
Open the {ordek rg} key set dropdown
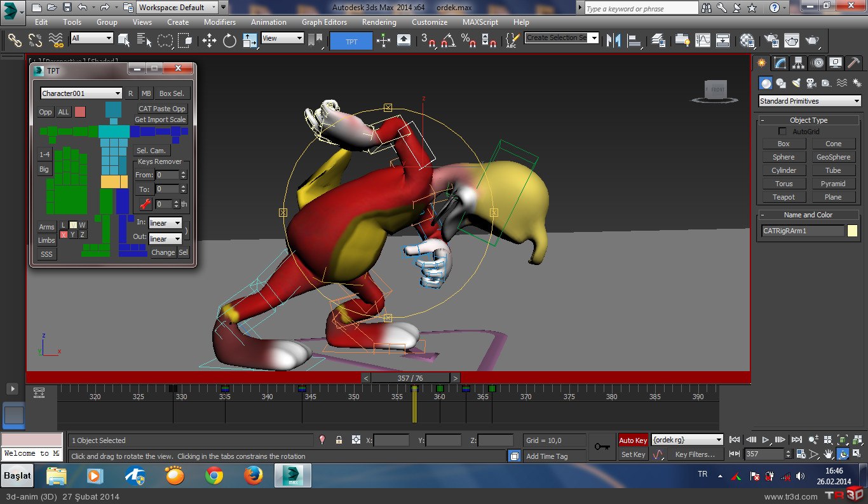[x=688, y=440]
